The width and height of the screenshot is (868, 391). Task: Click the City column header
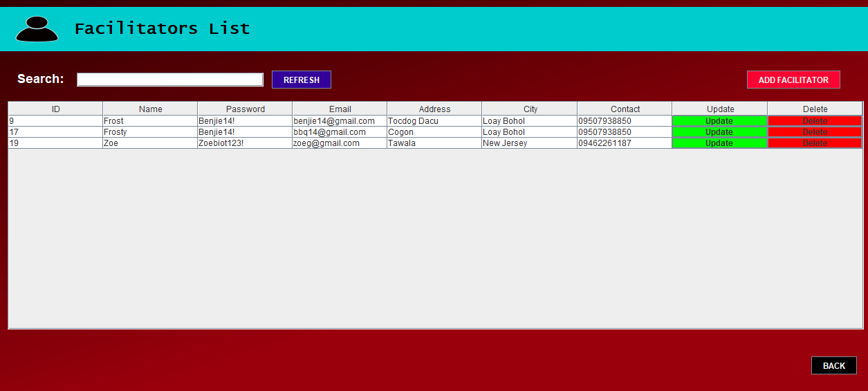point(530,109)
